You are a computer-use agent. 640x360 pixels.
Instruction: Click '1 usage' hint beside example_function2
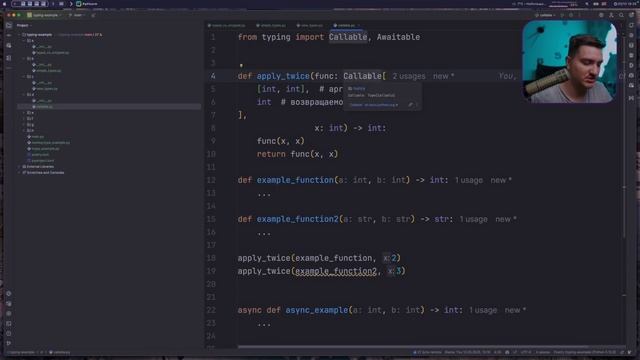coord(473,219)
